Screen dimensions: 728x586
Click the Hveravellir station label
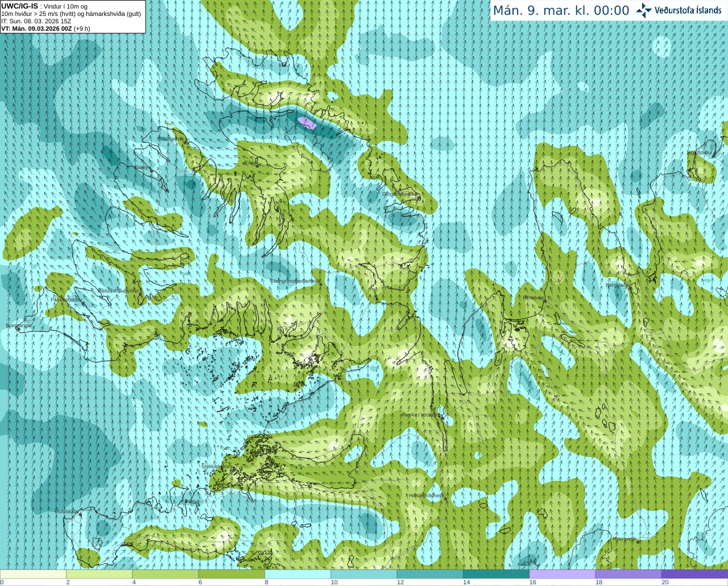coord(624,538)
